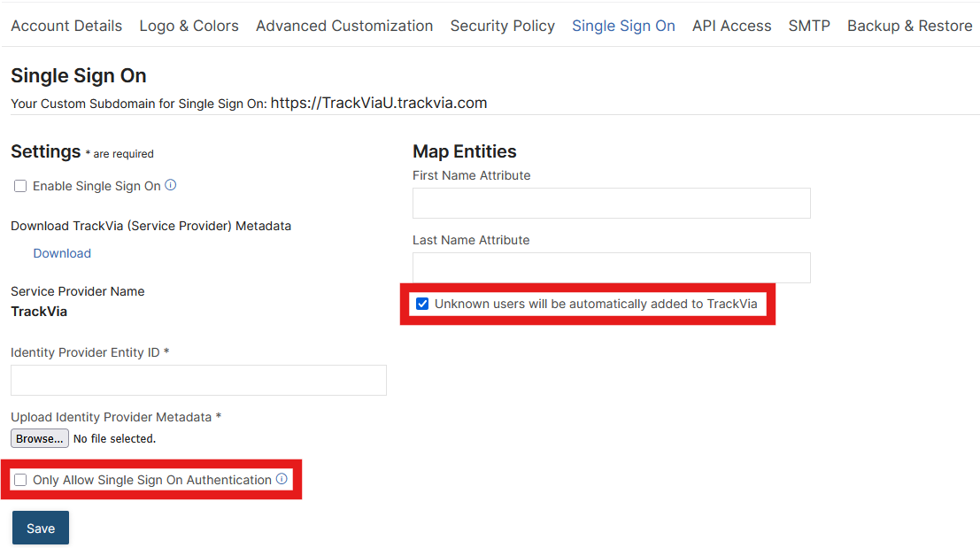Open the API Access tab
Image resolution: width=980 pixels, height=548 pixels.
(x=731, y=26)
